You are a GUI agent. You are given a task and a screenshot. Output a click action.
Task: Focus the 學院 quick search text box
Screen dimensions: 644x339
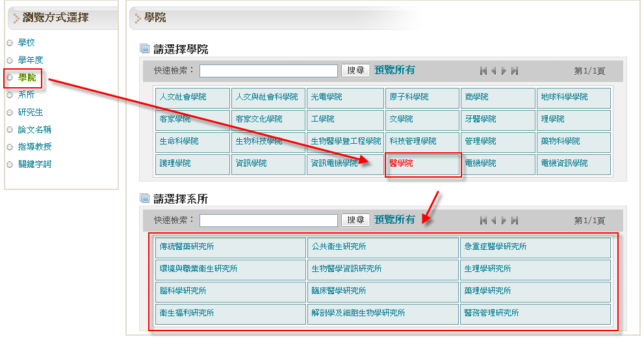(x=268, y=70)
